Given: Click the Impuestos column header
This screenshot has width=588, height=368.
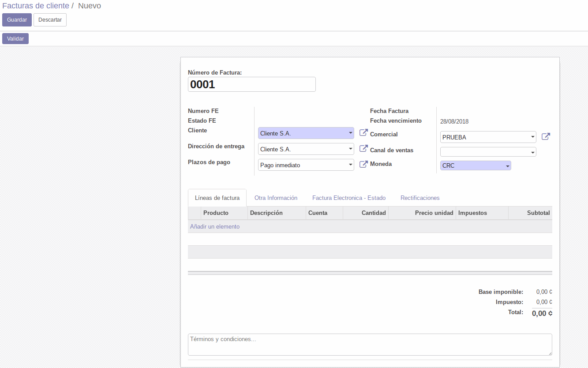Looking at the screenshot, I should pos(482,213).
